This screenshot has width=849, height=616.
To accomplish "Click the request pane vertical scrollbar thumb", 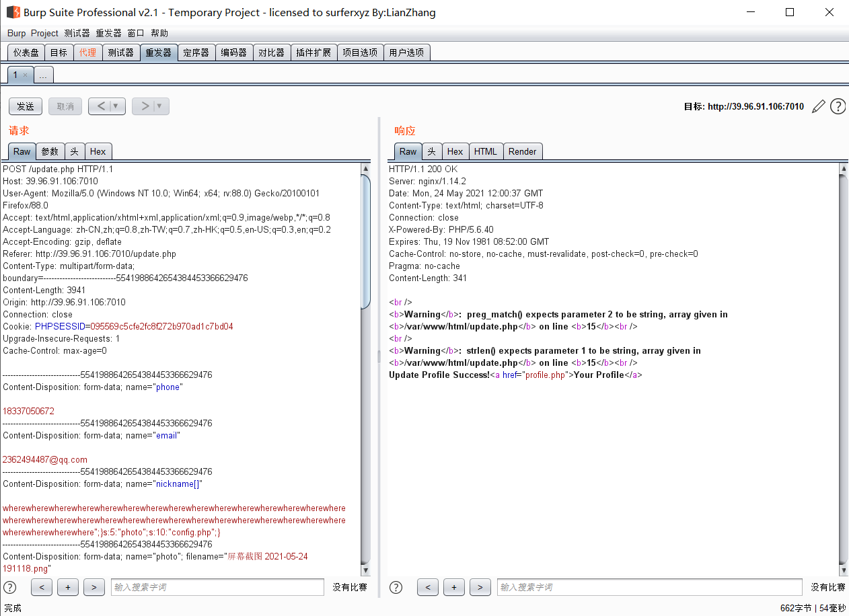I will pyautogui.click(x=366, y=241).
